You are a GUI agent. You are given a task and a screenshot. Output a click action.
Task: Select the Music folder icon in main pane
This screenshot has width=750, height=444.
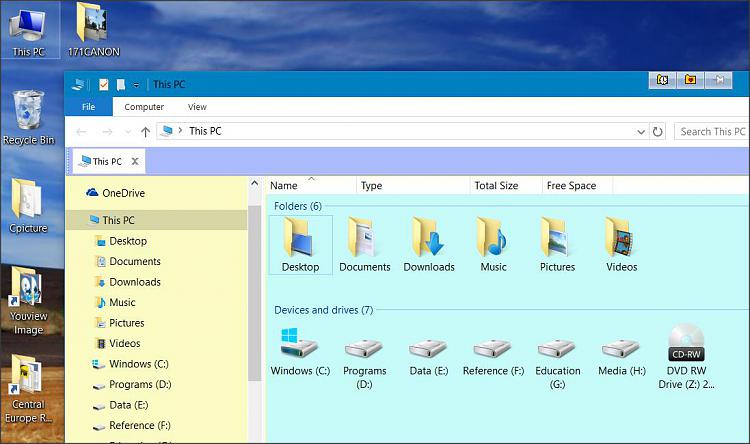pyautogui.click(x=493, y=245)
